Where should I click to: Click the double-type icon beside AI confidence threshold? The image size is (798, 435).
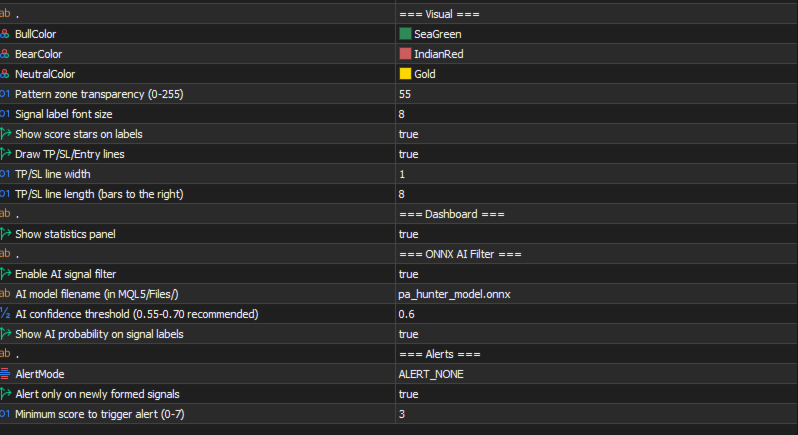tap(5, 314)
